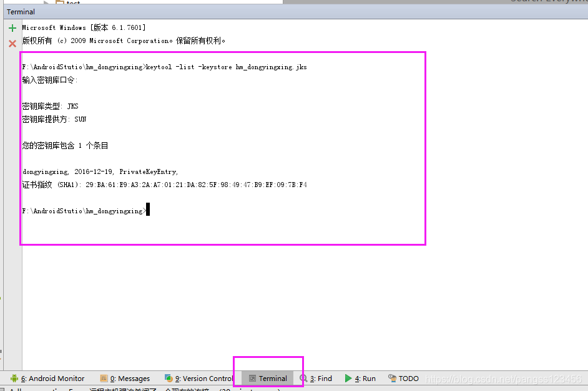Click the Microsoft Corporation copyright line
Image resolution: width=588 pixels, height=391 pixels.
click(x=124, y=41)
